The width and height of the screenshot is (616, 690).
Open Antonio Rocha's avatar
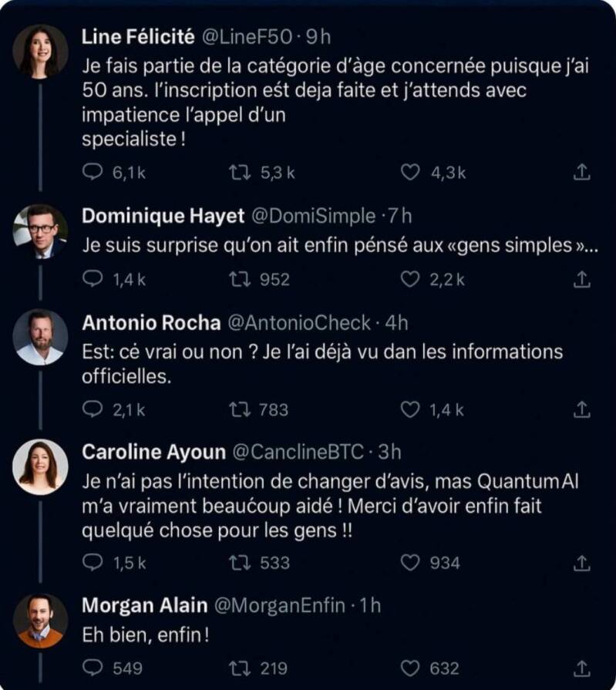coord(40,337)
